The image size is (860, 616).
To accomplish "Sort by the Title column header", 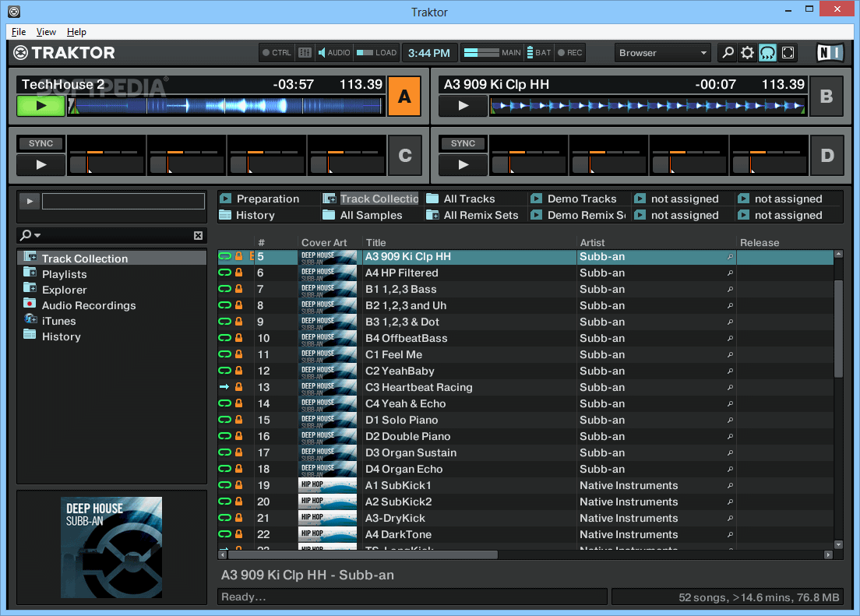I will click(x=470, y=242).
